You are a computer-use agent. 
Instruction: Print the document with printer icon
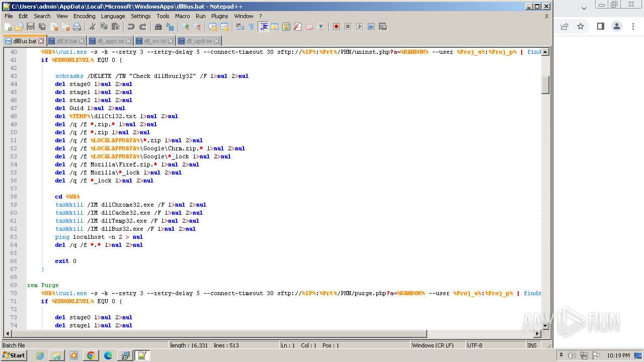pyautogui.click(x=77, y=27)
